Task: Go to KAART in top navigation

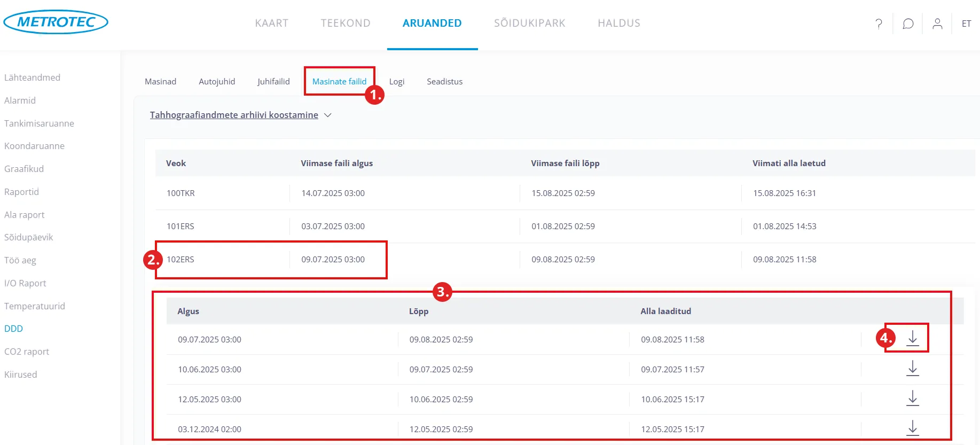Action: (x=271, y=23)
